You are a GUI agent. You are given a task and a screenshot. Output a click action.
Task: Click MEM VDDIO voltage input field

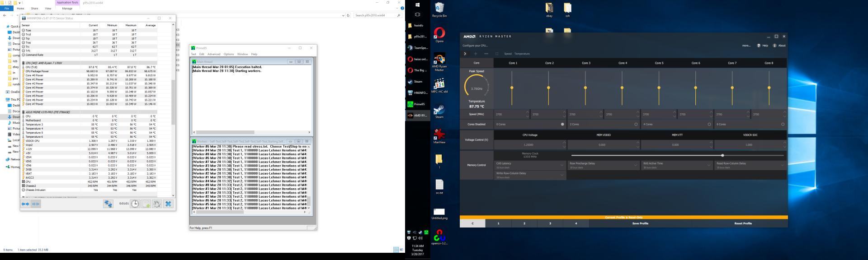(x=603, y=145)
